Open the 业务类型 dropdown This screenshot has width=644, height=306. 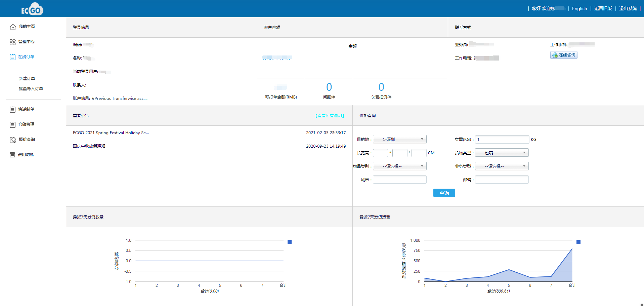[502, 166]
